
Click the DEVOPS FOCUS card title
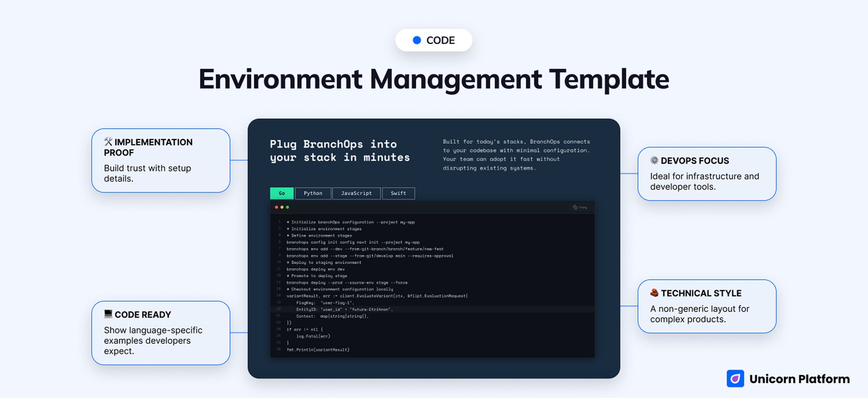point(695,161)
